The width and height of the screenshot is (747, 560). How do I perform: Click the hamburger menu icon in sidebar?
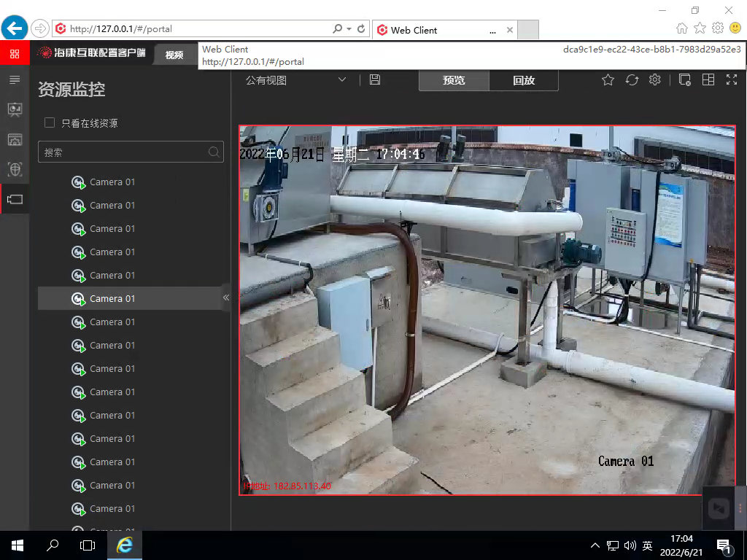[15, 79]
